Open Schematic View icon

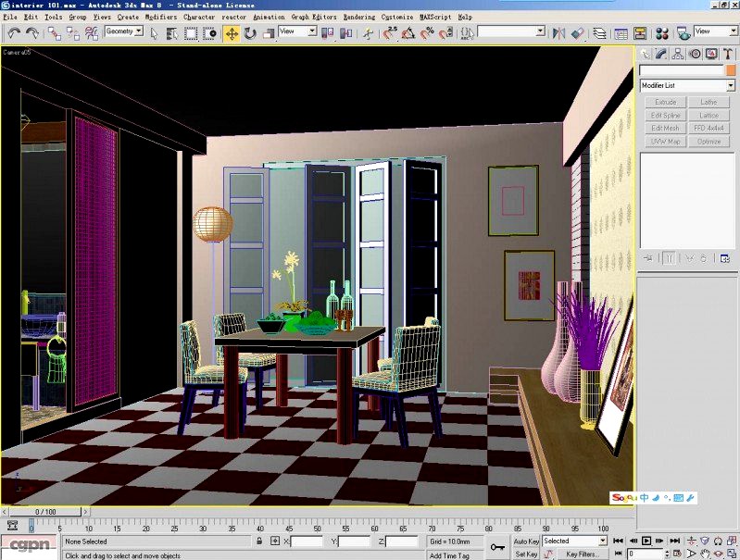click(x=640, y=33)
